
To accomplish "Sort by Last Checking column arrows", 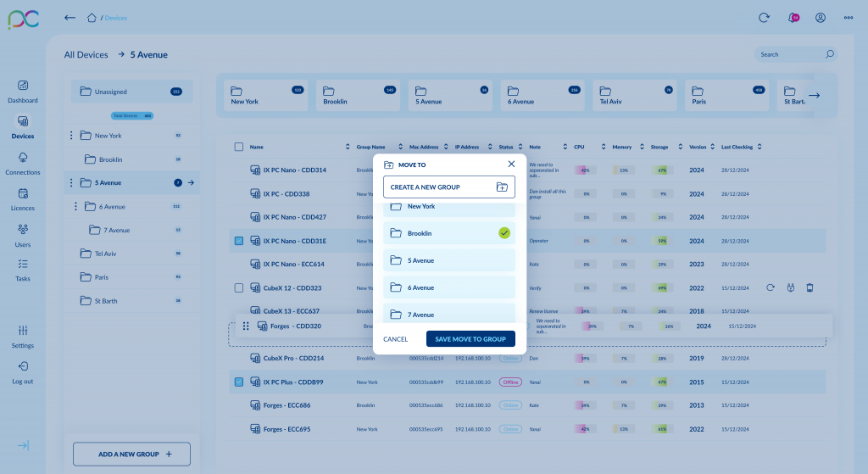I will tap(759, 147).
